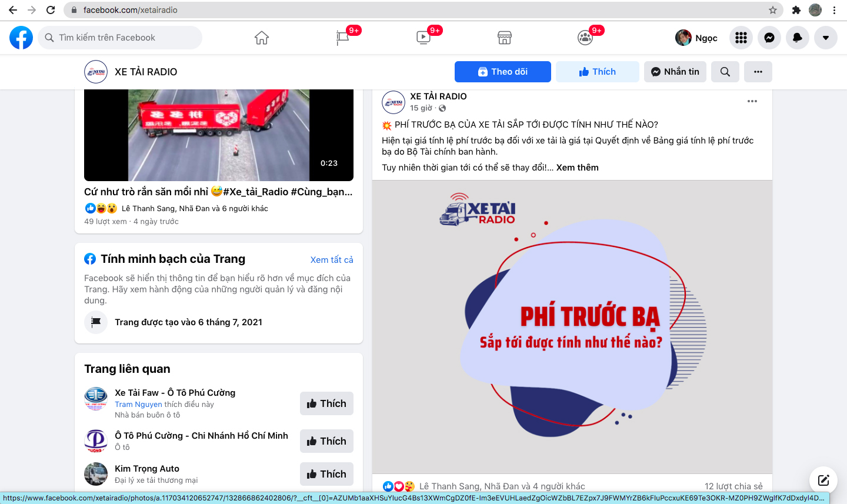The height and width of the screenshot is (504, 847).
Task: Click the new message compose icon
Action: point(823,480)
